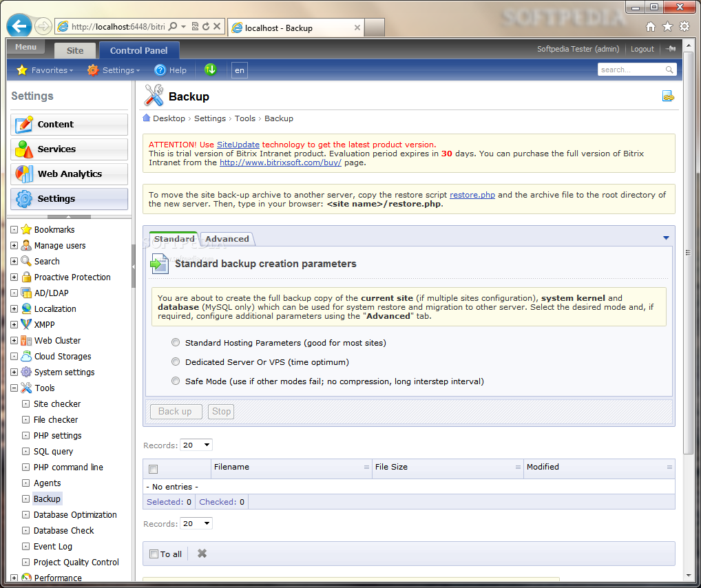Click the page link icon near Backup title

tap(668, 96)
